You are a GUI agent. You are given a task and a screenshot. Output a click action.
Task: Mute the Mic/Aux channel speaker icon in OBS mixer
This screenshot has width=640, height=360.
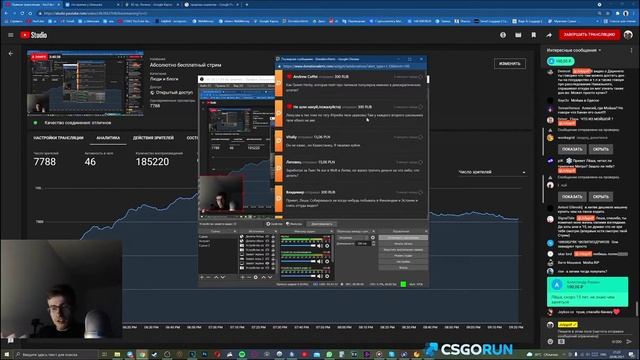[319, 246]
